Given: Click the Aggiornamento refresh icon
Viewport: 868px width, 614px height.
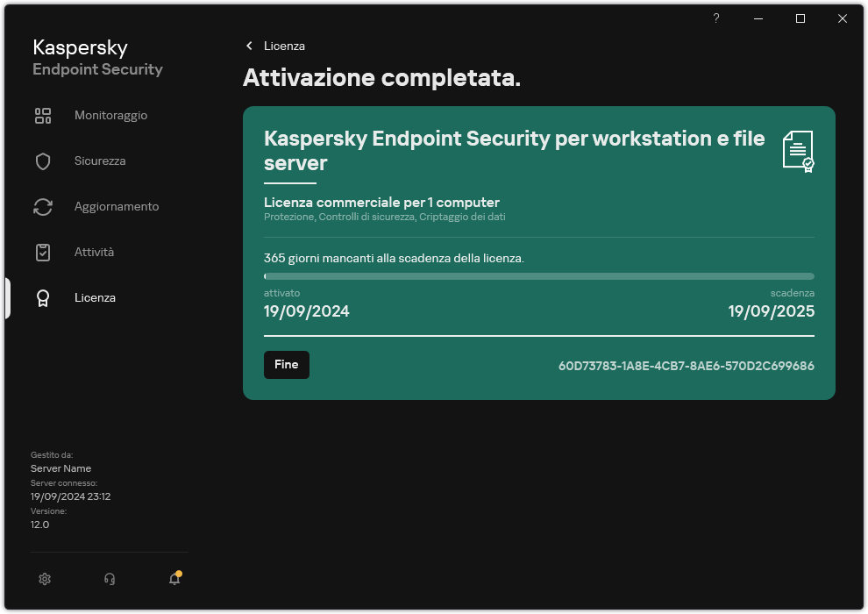Looking at the screenshot, I should (x=43, y=206).
